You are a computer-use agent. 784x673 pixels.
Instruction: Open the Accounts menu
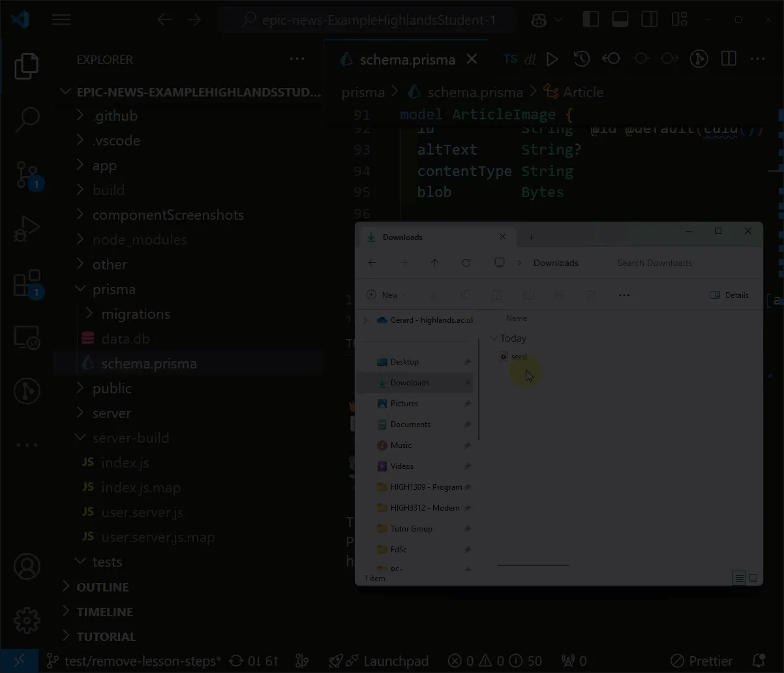(27, 566)
